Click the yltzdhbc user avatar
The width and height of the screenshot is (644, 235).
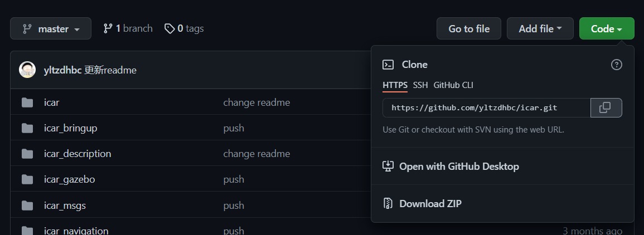[x=27, y=70]
